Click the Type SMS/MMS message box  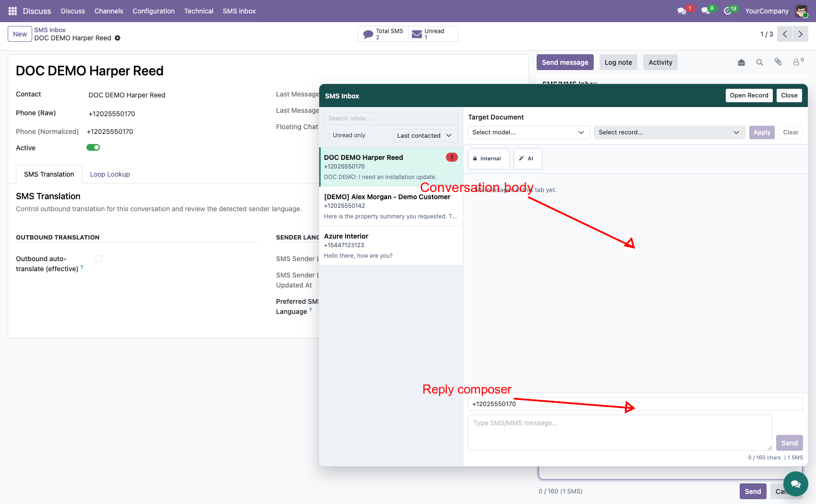coord(620,433)
